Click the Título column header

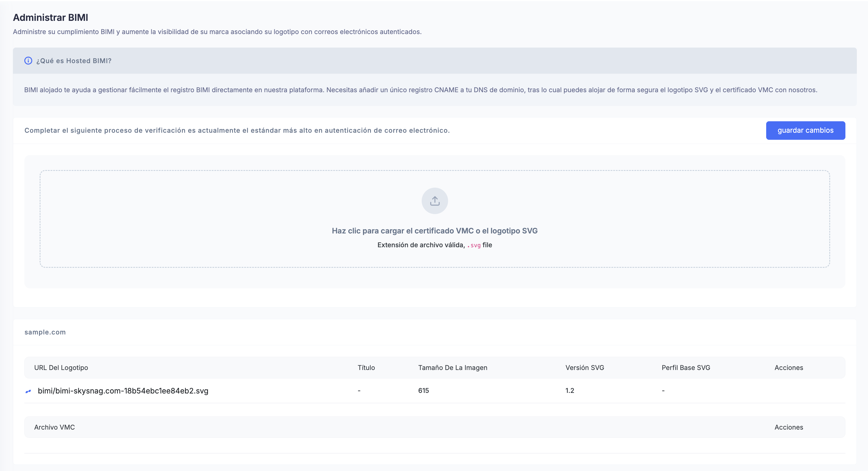366,368
